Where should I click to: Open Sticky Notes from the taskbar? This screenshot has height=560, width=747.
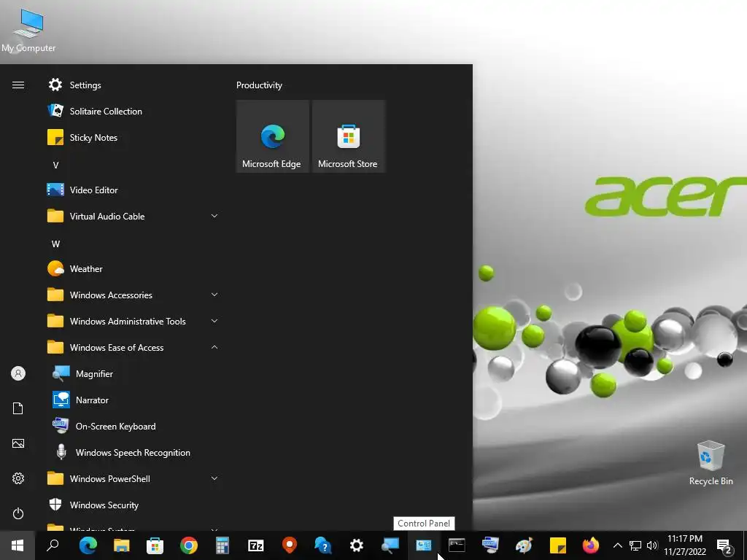tap(557, 545)
